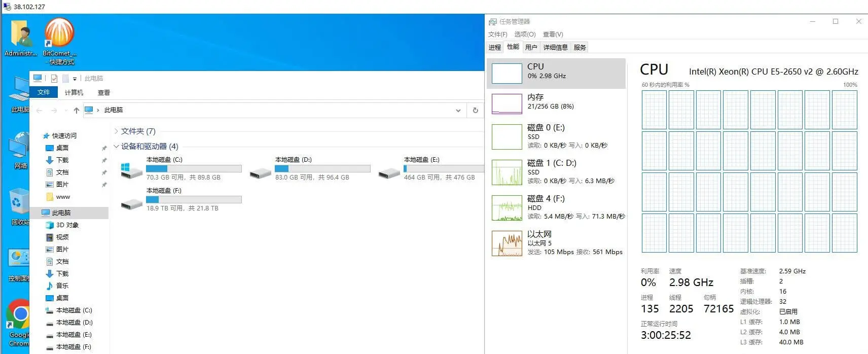Collapse the 设备和驱动器 group
The image size is (868, 354).
coord(116,147)
